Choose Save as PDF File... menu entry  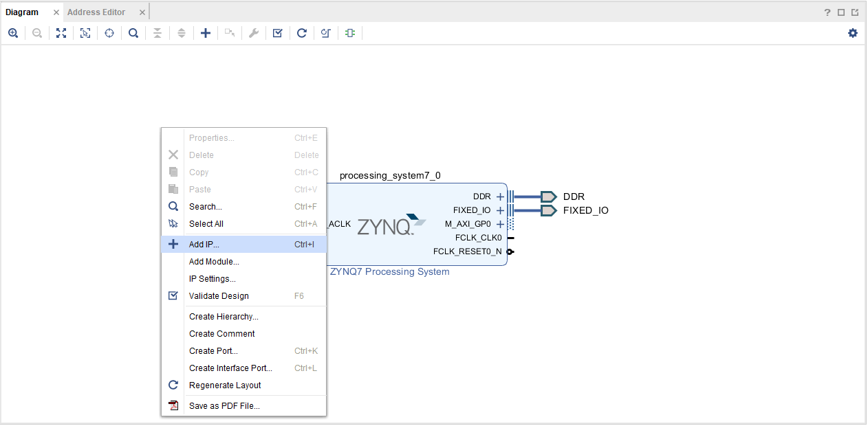pos(224,406)
